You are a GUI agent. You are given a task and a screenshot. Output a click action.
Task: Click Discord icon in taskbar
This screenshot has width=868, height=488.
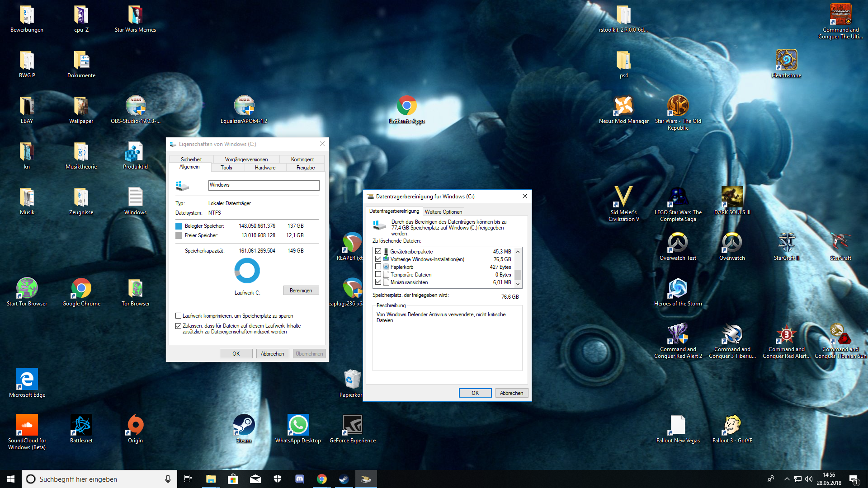click(299, 479)
